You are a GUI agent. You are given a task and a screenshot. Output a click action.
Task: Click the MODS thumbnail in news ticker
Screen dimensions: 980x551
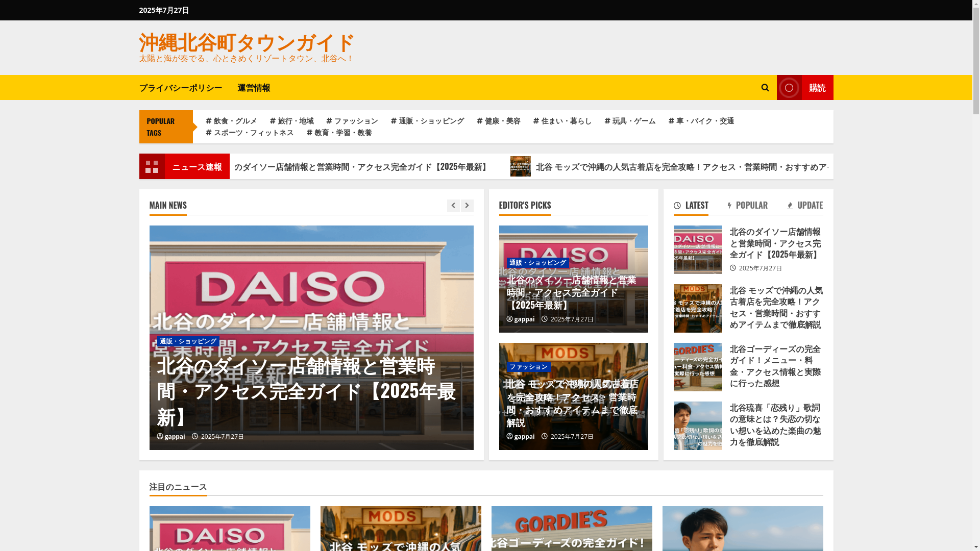[521, 166]
